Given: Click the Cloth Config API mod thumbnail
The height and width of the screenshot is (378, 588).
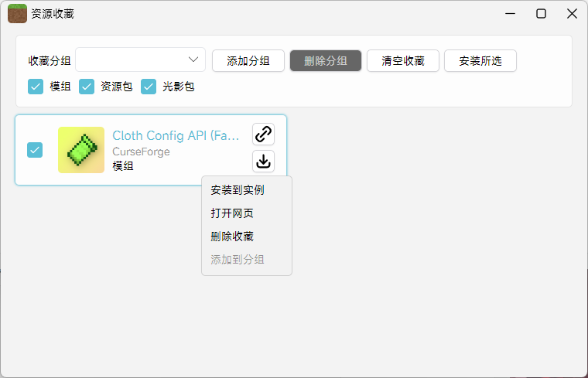Looking at the screenshot, I should (x=81, y=150).
